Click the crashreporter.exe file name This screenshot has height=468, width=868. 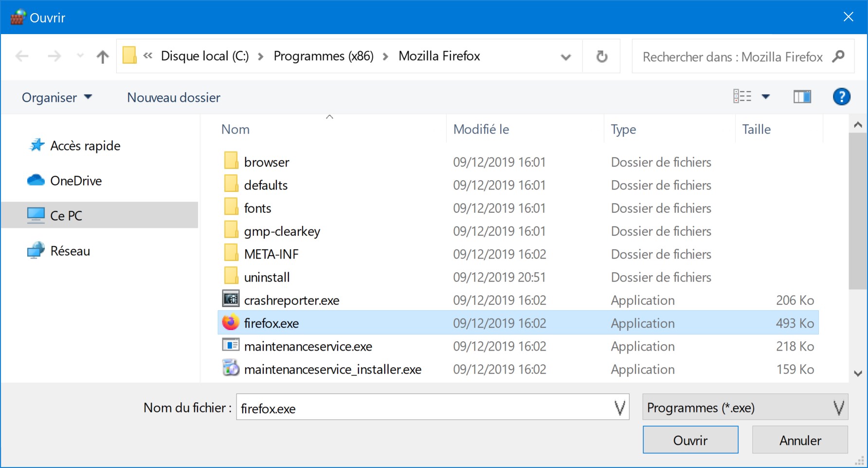292,300
